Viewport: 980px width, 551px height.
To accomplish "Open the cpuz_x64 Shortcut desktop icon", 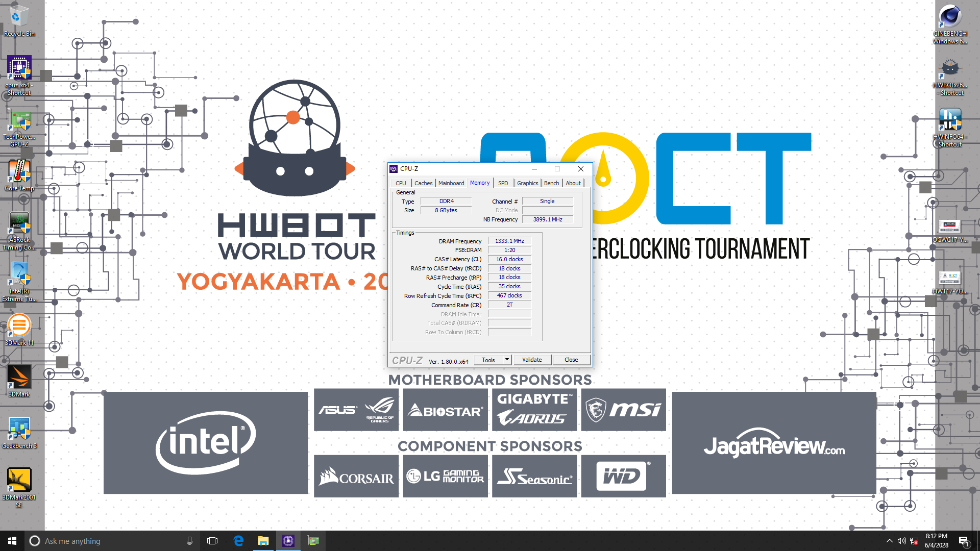I will point(19,76).
